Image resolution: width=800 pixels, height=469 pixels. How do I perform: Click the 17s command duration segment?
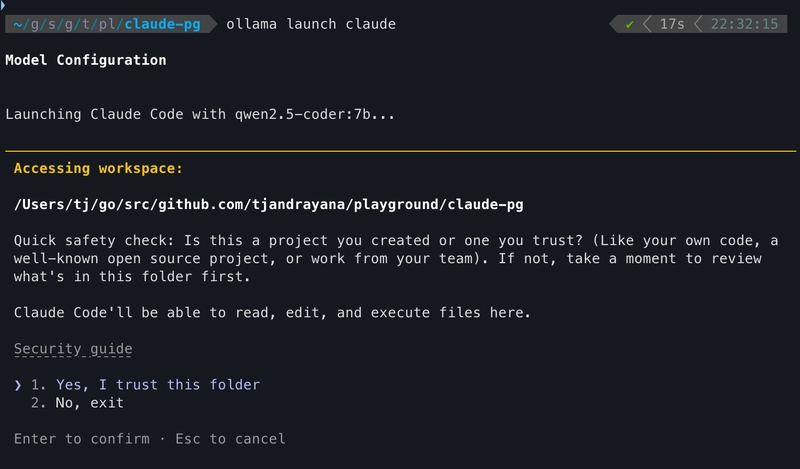[x=672, y=24]
